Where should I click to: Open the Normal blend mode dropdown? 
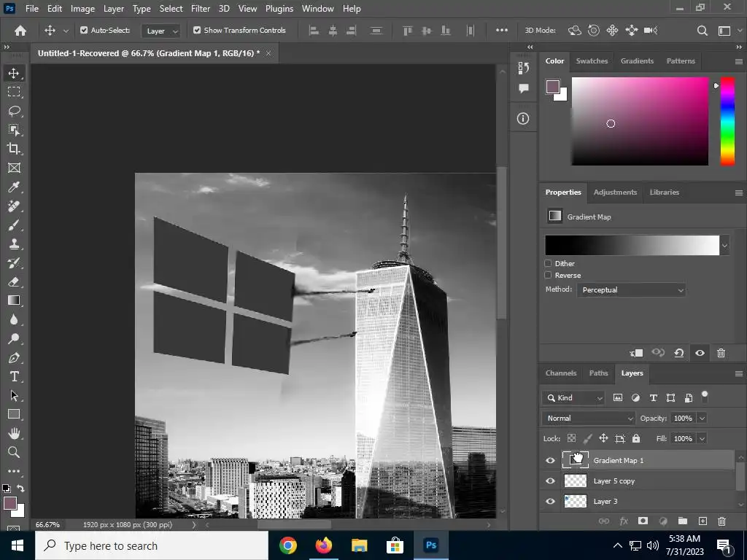click(x=589, y=418)
